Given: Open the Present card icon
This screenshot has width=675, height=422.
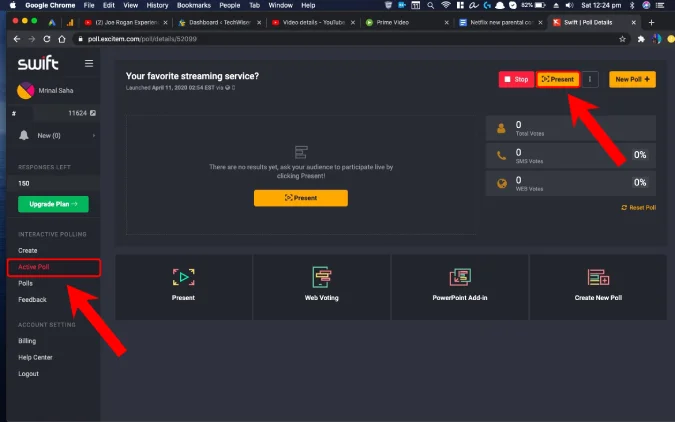Looking at the screenshot, I should (x=183, y=277).
